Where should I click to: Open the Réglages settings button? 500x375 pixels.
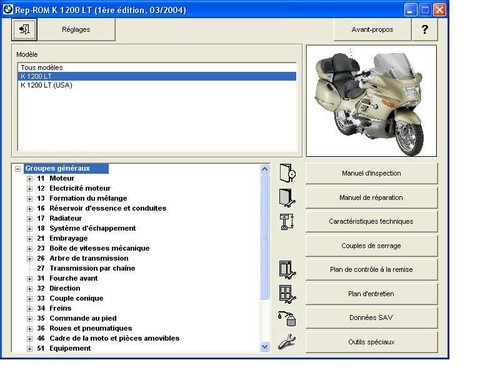[x=76, y=29]
